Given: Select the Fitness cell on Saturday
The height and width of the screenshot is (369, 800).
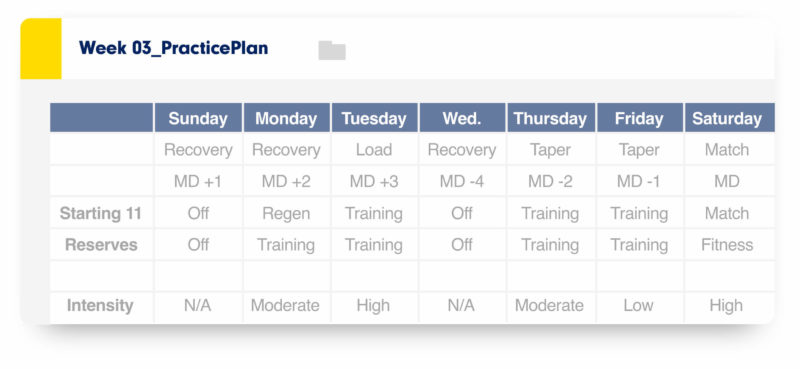Looking at the screenshot, I should pyautogui.click(x=727, y=244).
